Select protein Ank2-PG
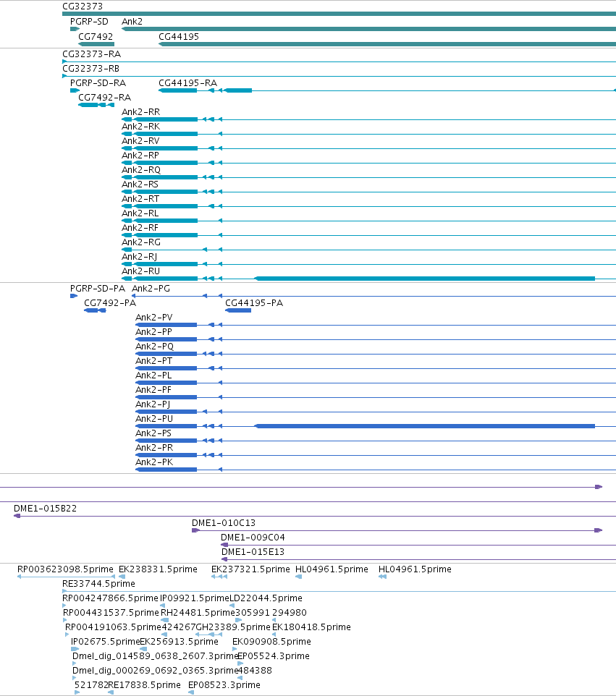616x696 pixels. coord(151,288)
